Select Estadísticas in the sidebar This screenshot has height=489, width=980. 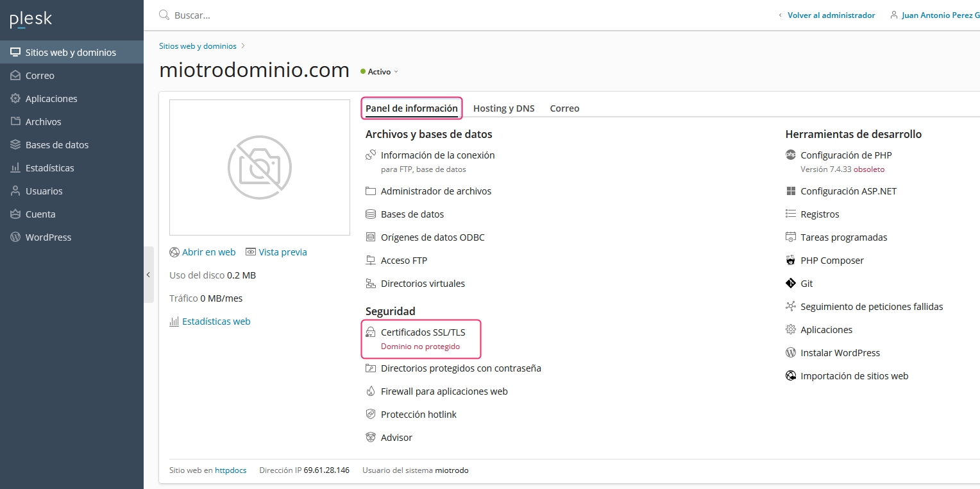(49, 168)
